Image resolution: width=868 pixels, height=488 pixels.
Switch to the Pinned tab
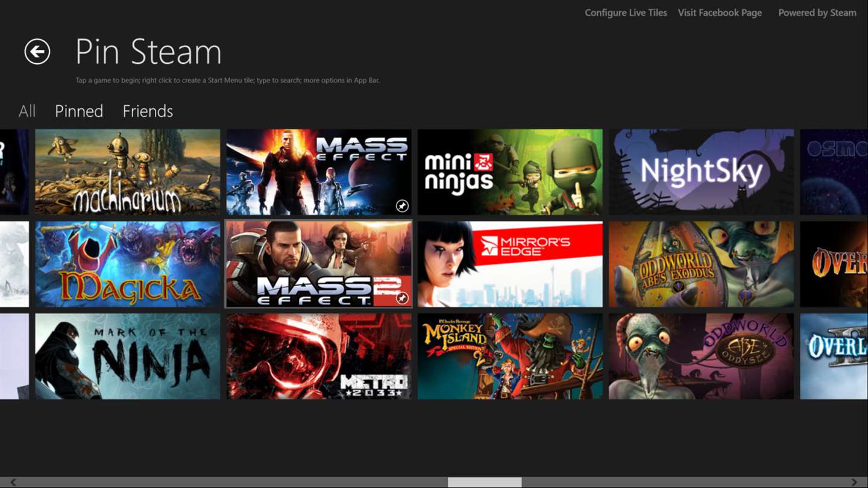coord(79,111)
